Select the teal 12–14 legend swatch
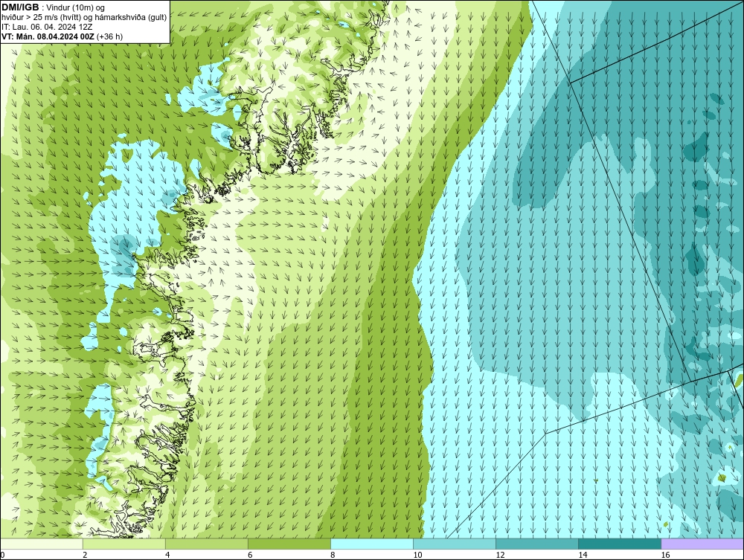 point(537,544)
